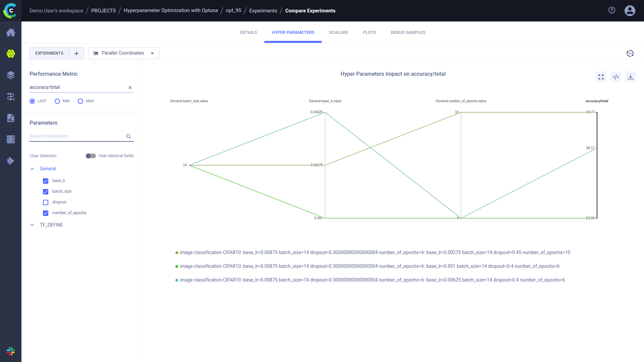Select the MAX radio button

(80, 101)
